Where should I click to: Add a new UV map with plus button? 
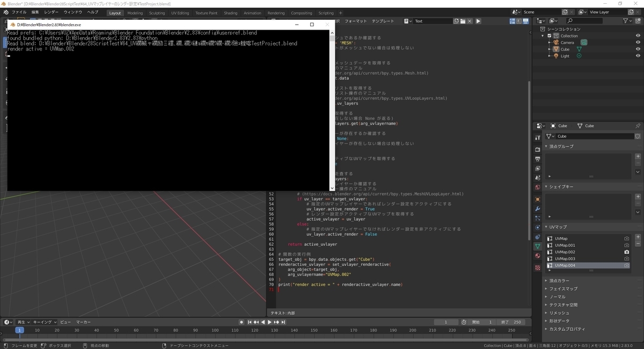click(638, 237)
